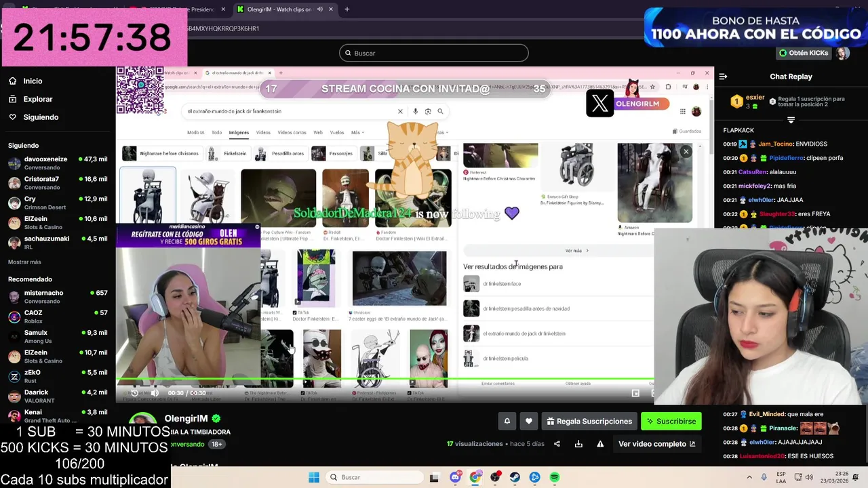Open Cry channel streaming Crimson Desert
This screenshot has width=868, height=488.
(58, 203)
